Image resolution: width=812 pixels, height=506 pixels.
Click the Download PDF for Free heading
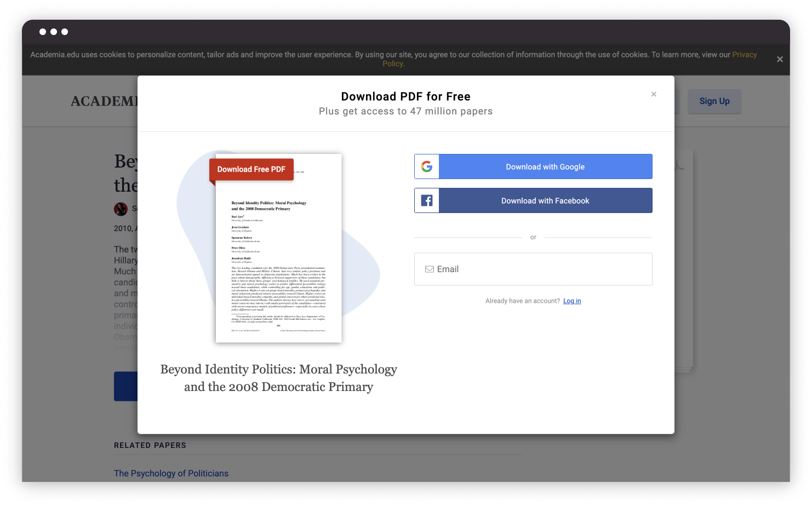[x=406, y=96]
